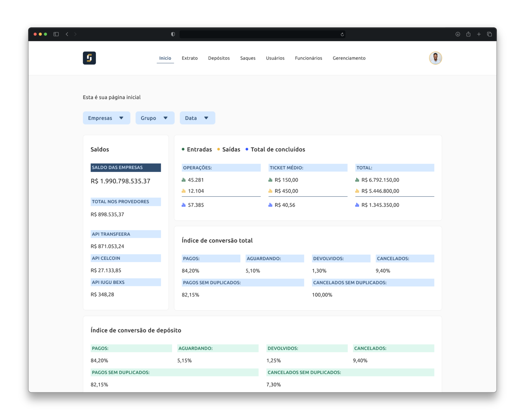Select the 1,30% devolvidos value
Image resolution: width=525 pixels, height=420 pixels.
(319, 271)
